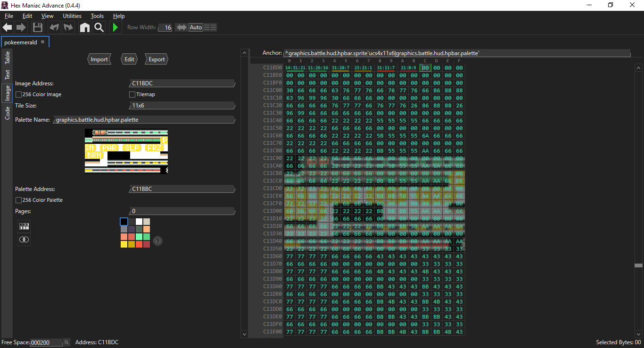The image size is (644, 348).
Task: Click the forward navigation arrow
Action: pyautogui.click(x=21, y=27)
